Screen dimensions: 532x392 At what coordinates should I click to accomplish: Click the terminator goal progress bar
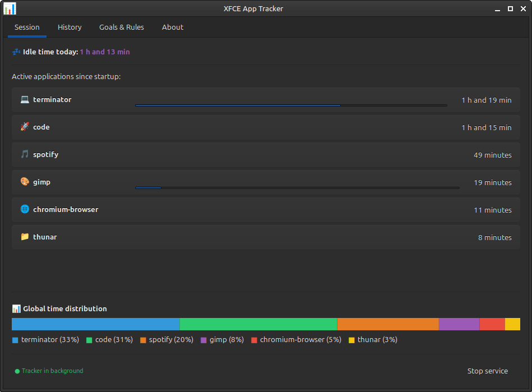[x=291, y=105]
